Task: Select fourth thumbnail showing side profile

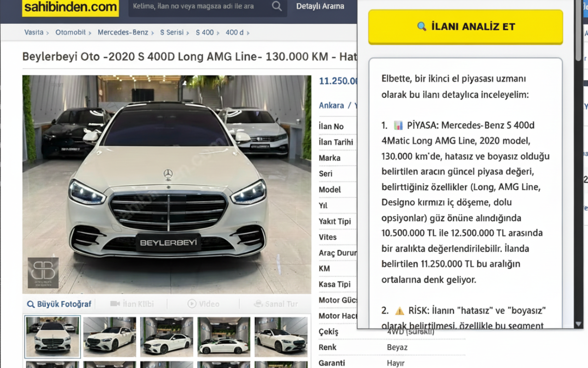Action: 224,337
